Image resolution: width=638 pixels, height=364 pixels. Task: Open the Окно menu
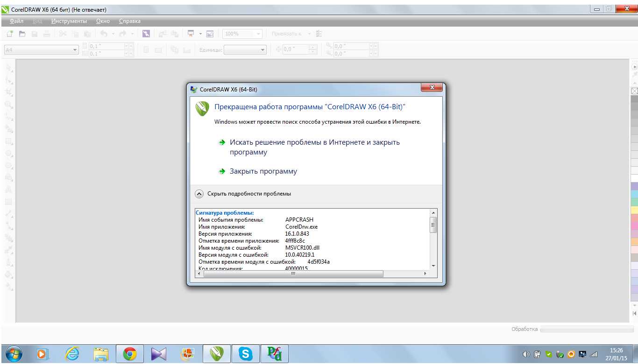coord(103,21)
